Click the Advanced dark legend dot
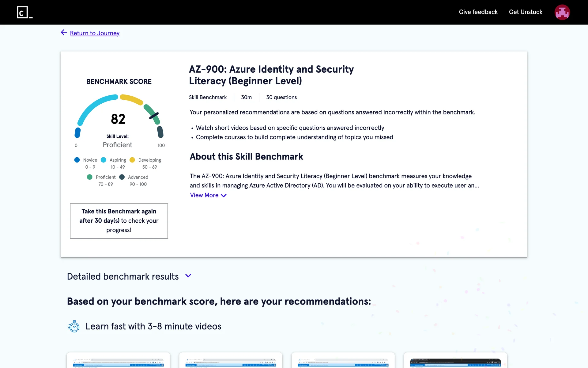Image resolution: width=588 pixels, height=368 pixels. tap(122, 177)
